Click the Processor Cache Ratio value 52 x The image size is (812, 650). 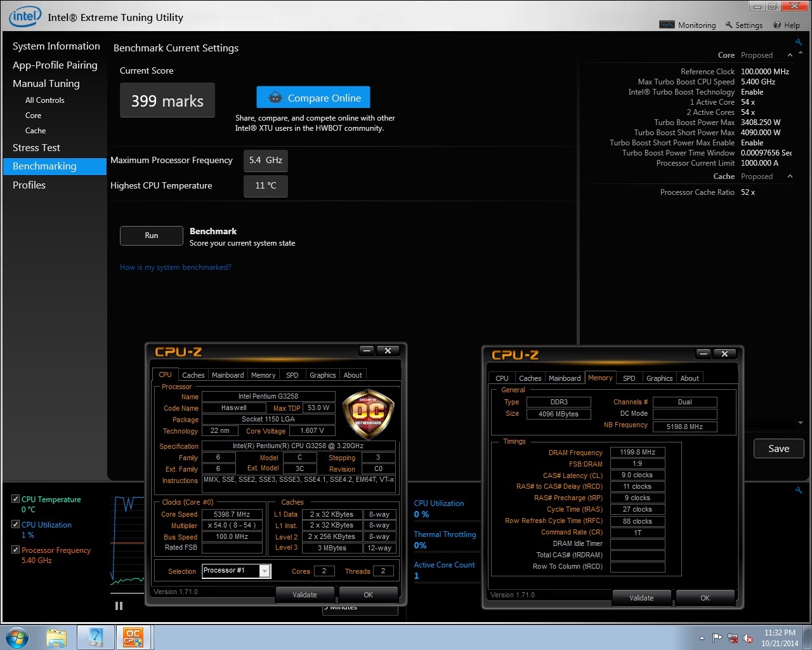[748, 192]
